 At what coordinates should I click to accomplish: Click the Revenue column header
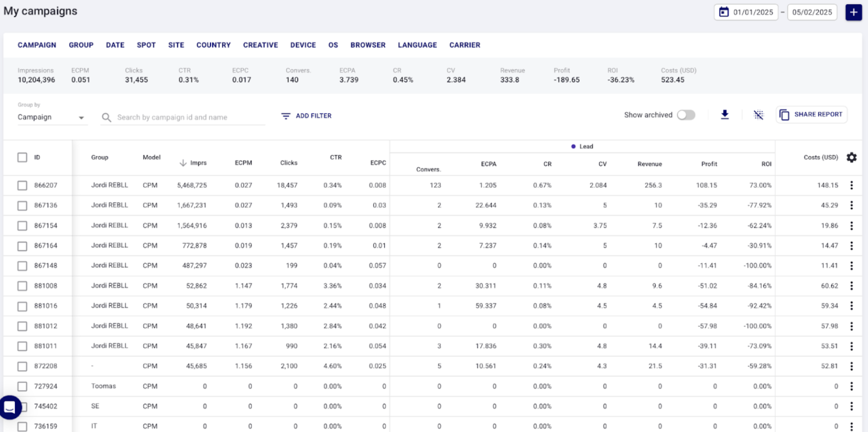[x=650, y=164]
